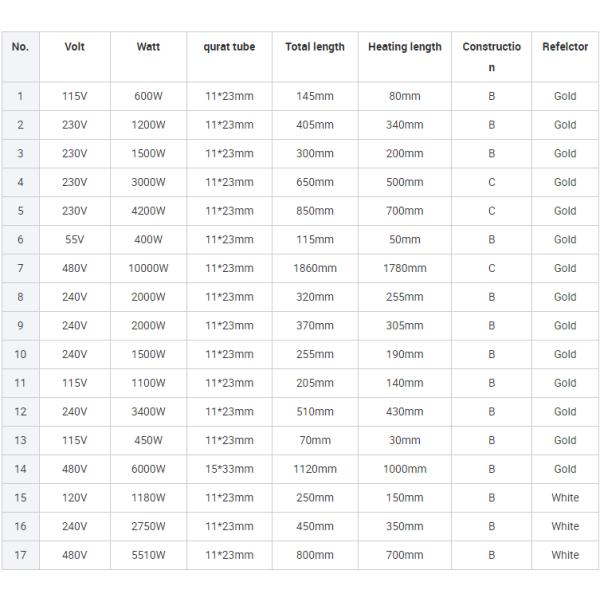Click the 400W watt cell
Viewport: 600px width, 600px height.
[148, 240]
